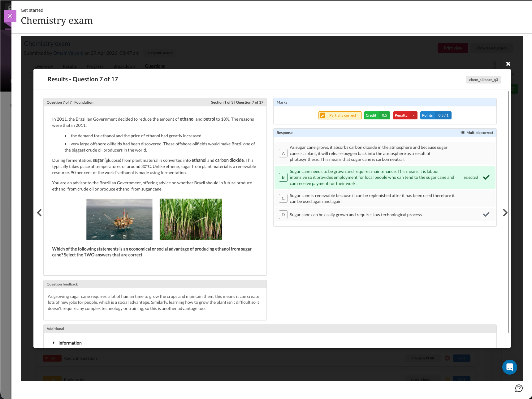The image size is (532, 399).
Task: Click the red Penalty badge
Action: pos(405,115)
